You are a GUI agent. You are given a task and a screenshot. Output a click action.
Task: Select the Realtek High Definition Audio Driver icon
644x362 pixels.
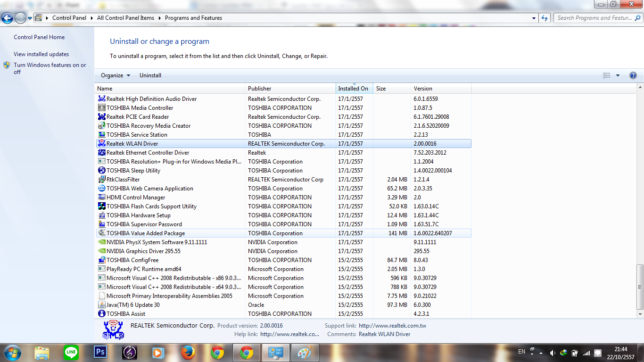101,99
